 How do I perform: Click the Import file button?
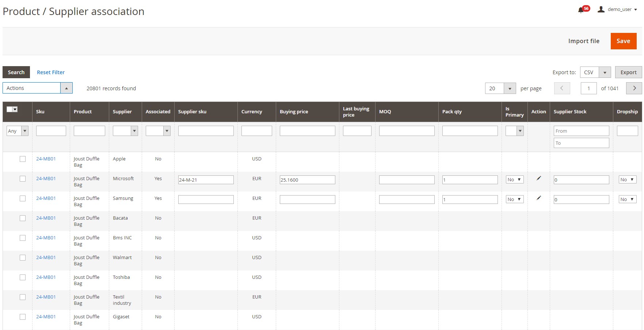[x=584, y=41]
